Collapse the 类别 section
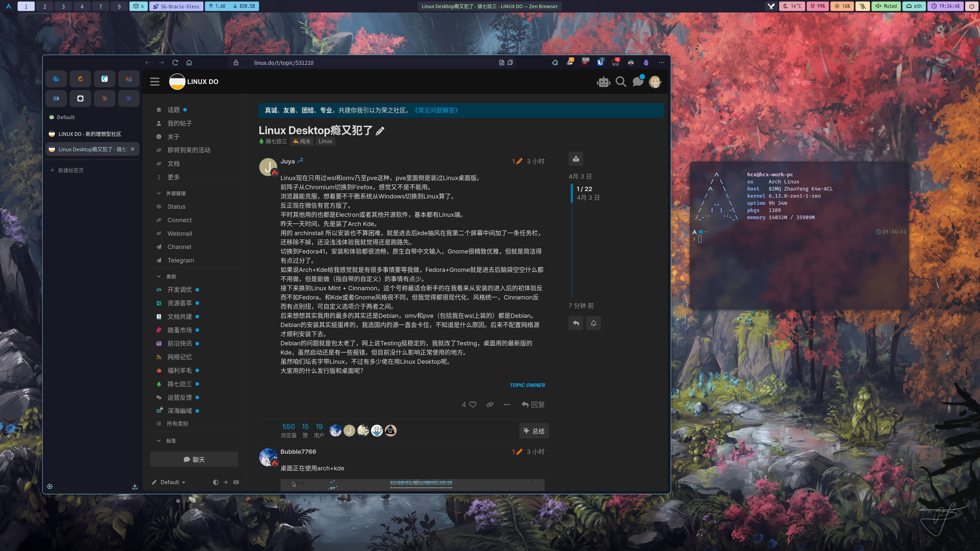The image size is (980, 551). click(x=167, y=277)
